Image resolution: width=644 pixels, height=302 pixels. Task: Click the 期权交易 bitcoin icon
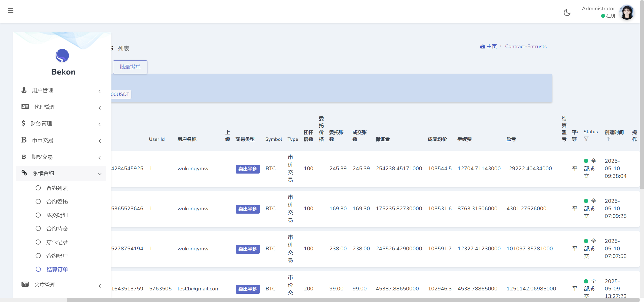click(24, 157)
